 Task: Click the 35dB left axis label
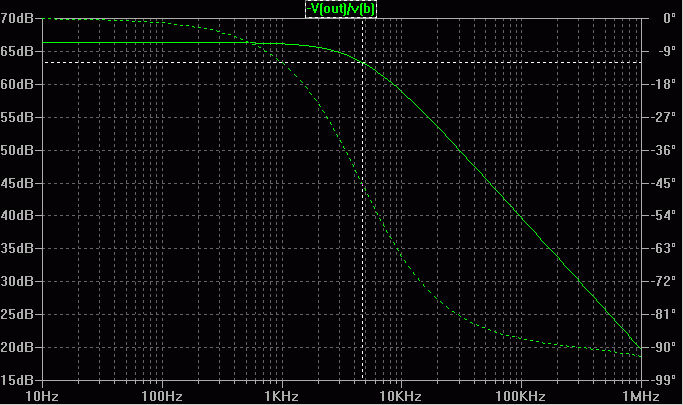coord(17,248)
